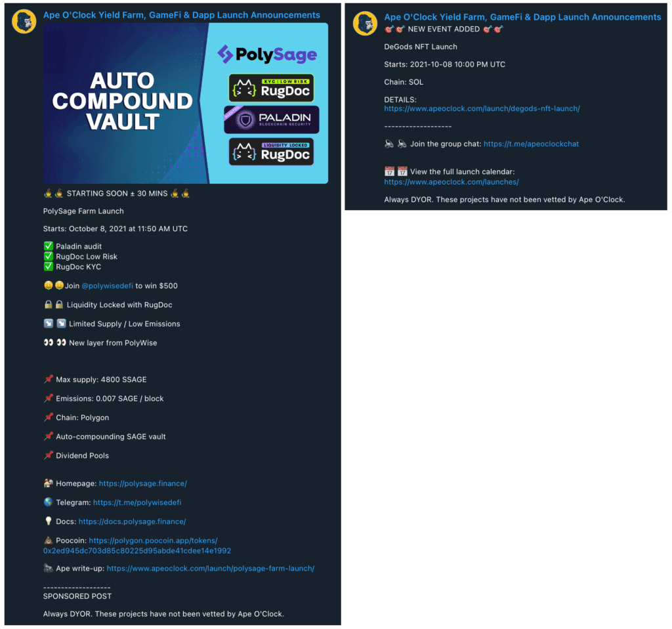The width and height of the screenshot is (672, 629).
Task: Open the degods-nft-launch details link
Action: pos(482,108)
